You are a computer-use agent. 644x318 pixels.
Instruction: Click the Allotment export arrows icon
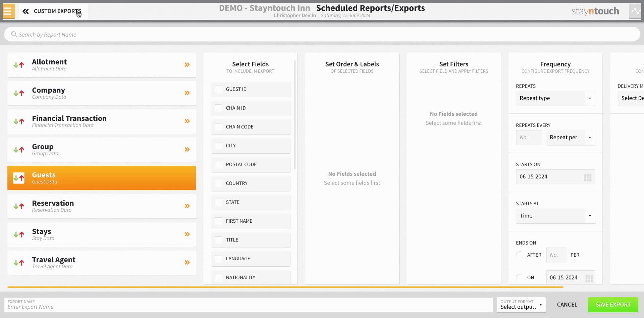(19, 65)
